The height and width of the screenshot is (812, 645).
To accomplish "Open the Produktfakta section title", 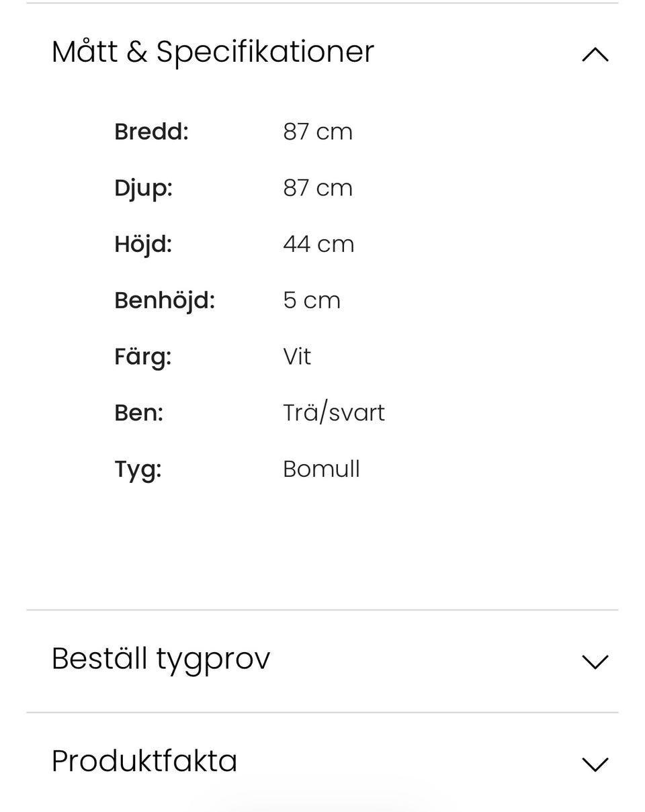I will pyautogui.click(x=144, y=761).
